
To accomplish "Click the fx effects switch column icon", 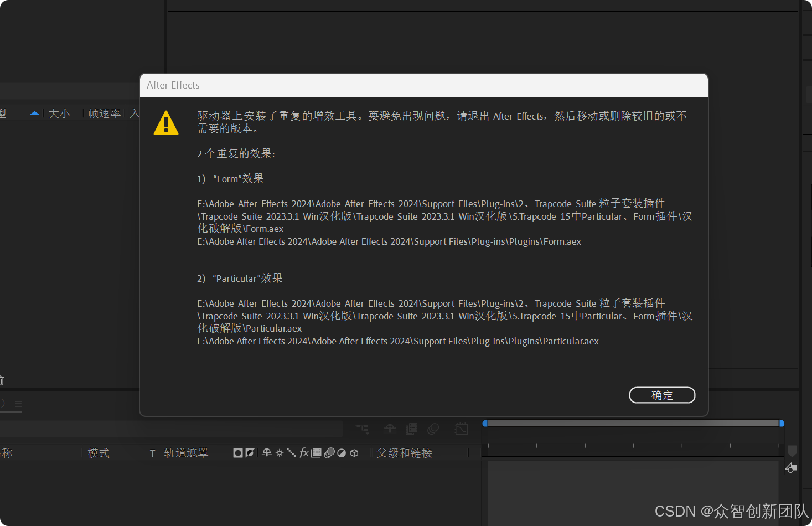I will 304,453.
